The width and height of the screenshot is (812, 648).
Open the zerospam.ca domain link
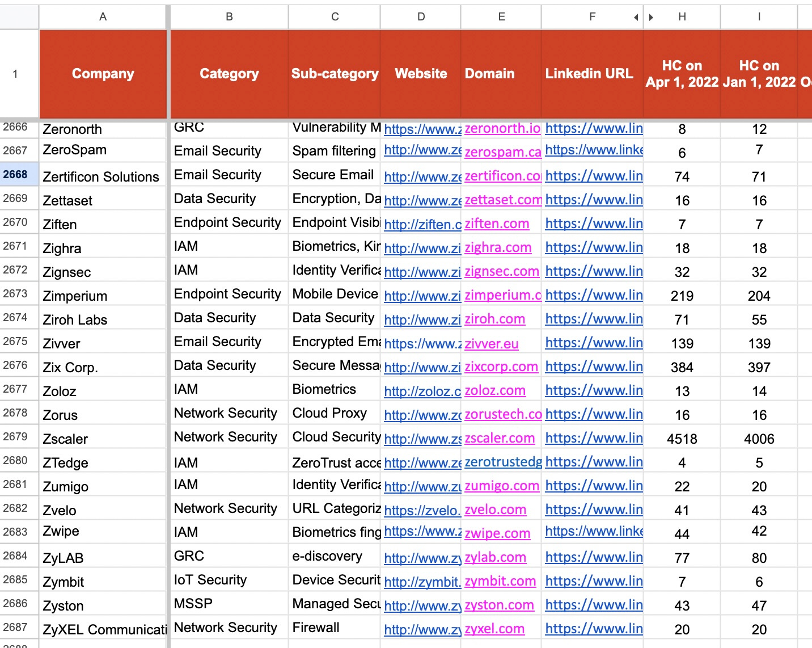click(x=502, y=152)
